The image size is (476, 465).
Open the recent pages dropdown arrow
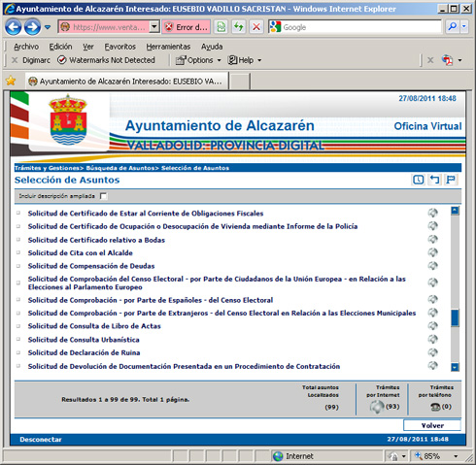48,27
